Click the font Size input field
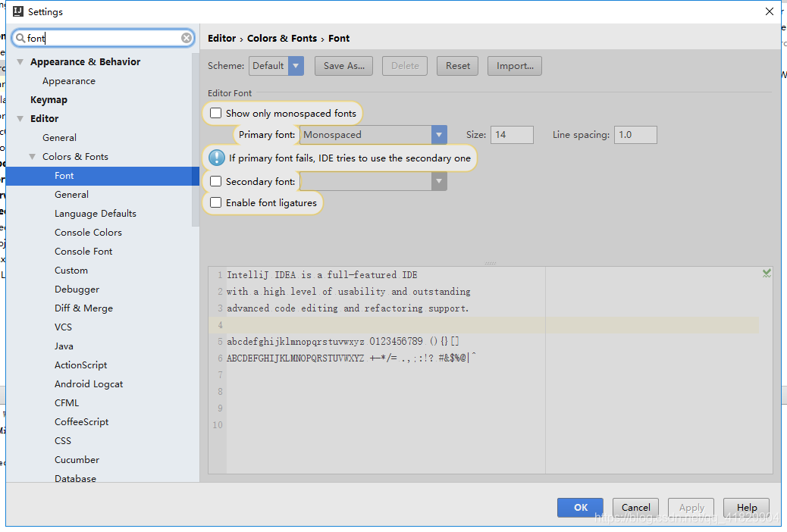This screenshot has height=532, width=787. coord(512,134)
